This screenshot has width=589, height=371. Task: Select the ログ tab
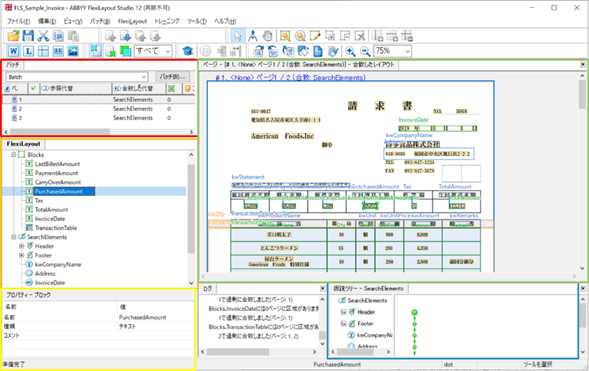click(x=207, y=288)
